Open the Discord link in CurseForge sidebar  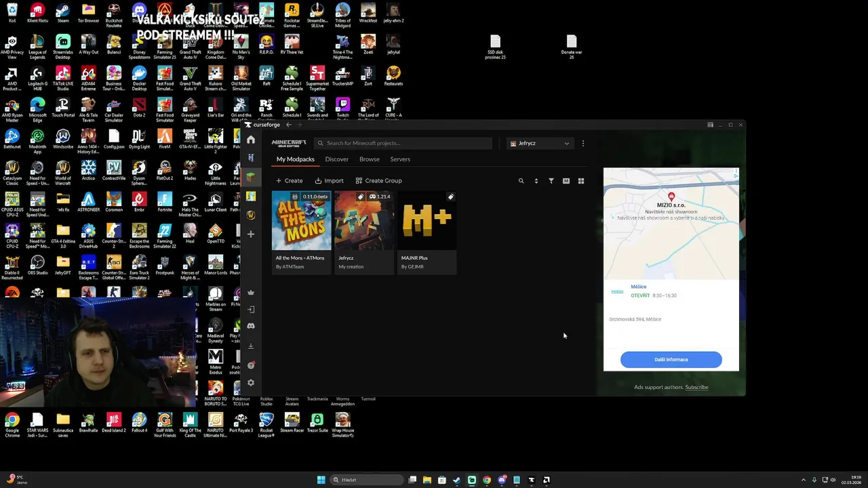[x=251, y=326]
